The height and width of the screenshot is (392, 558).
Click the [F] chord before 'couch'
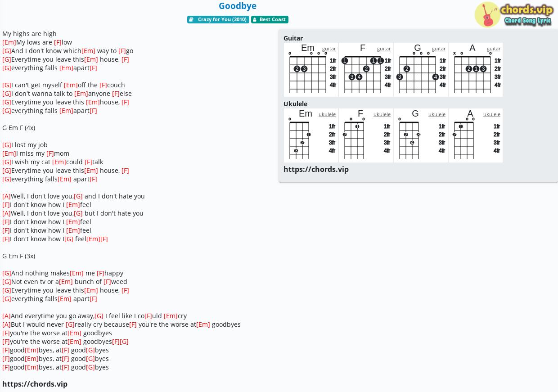103,85
